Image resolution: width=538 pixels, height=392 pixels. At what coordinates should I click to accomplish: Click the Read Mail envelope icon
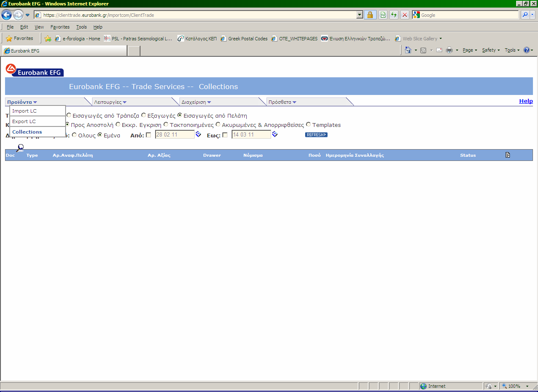point(439,50)
